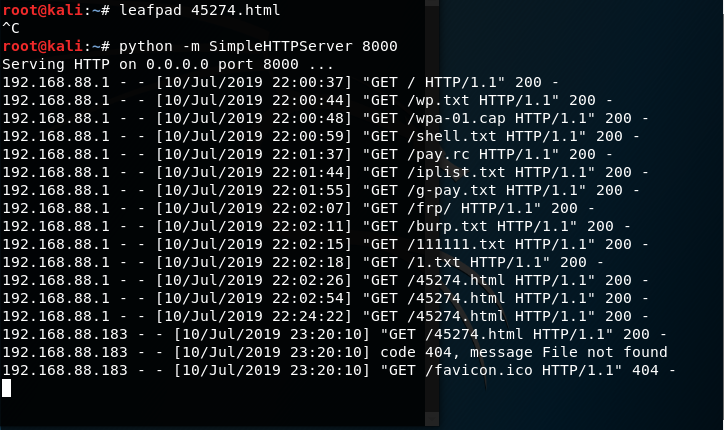Viewport: 724px width, 430px height.
Task: Click the leafpad 45274.html command text
Action: (199, 10)
